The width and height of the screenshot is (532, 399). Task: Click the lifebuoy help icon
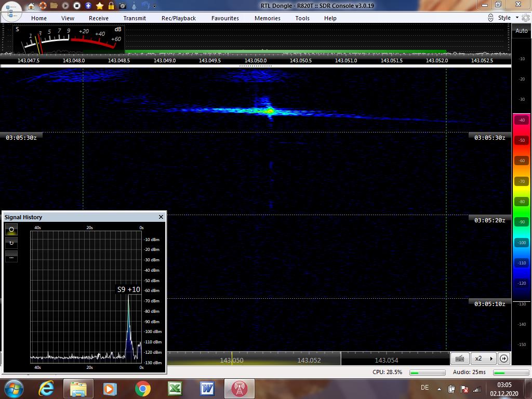pos(43,5)
